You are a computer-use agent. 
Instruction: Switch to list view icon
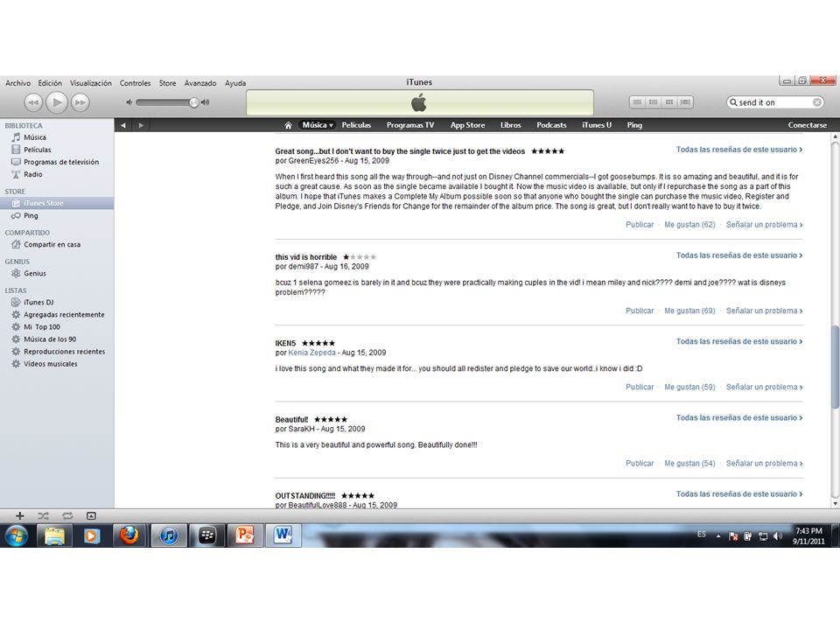(x=637, y=101)
